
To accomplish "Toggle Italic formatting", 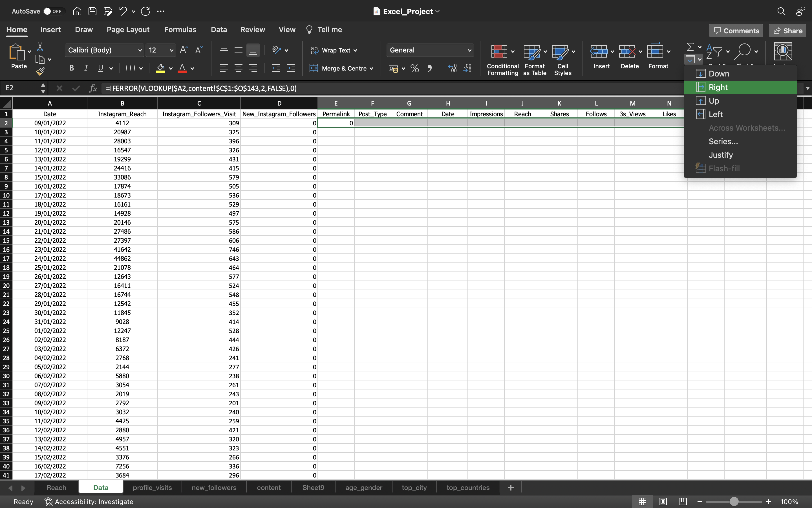I will pos(86,68).
